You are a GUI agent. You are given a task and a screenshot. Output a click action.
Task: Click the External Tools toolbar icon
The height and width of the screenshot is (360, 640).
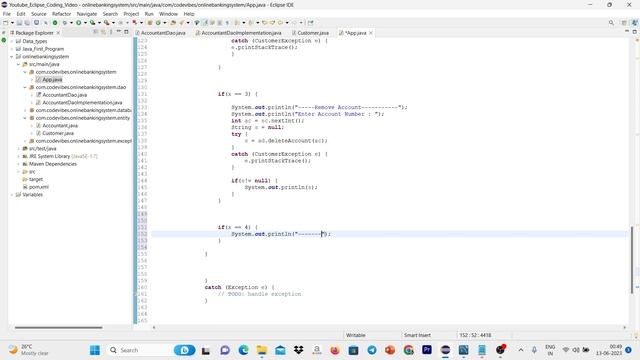click(x=107, y=22)
